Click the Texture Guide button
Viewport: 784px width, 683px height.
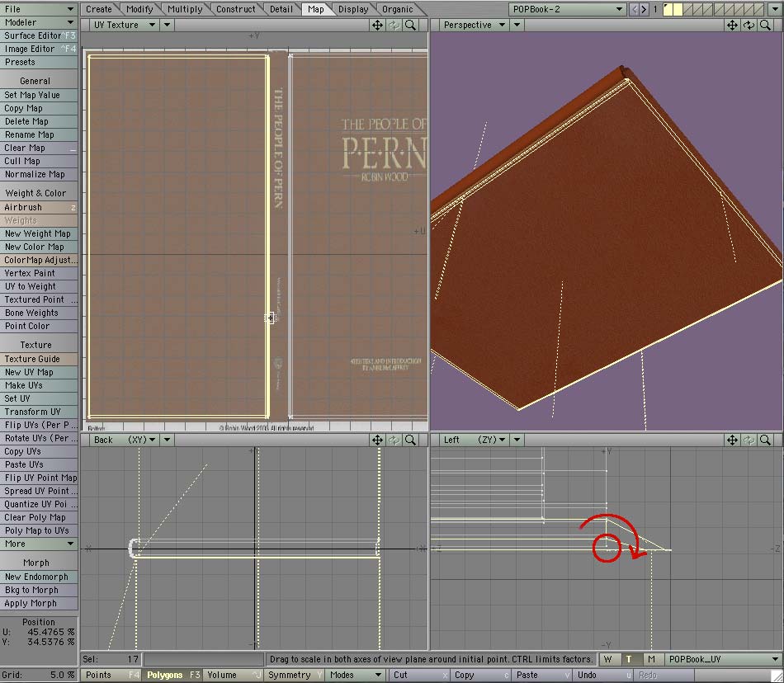click(x=39, y=359)
